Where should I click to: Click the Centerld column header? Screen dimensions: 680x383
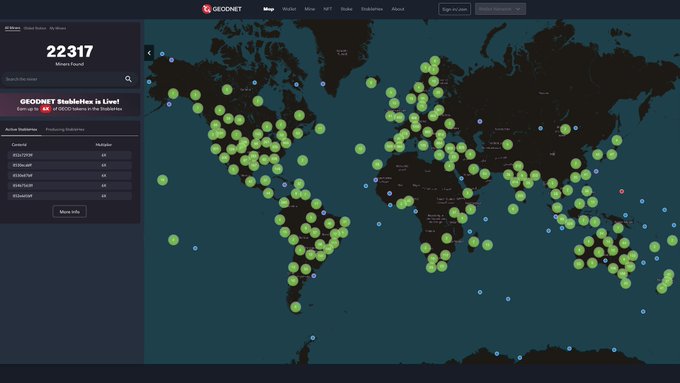(x=19, y=144)
